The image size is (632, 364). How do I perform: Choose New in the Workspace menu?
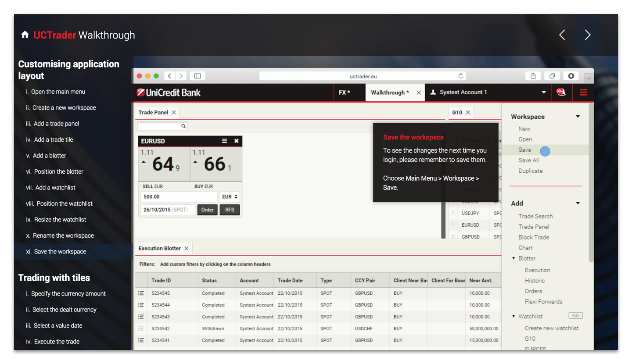(524, 129)
